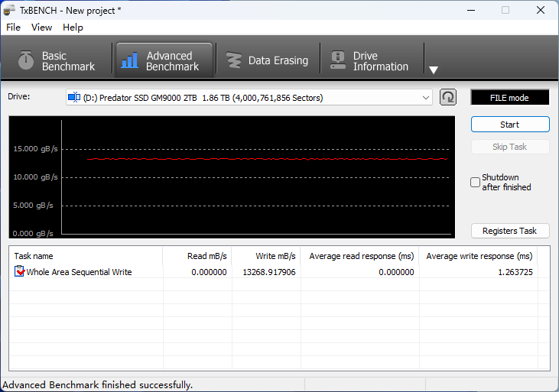Click the Advanced Benchmark bar chart icon
559x392 pixels.
(x=130, y=60)
